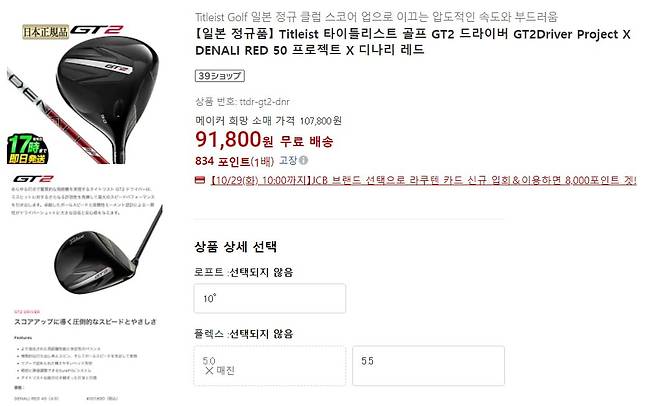Open the angled driver head image

[x=107, y=252]
